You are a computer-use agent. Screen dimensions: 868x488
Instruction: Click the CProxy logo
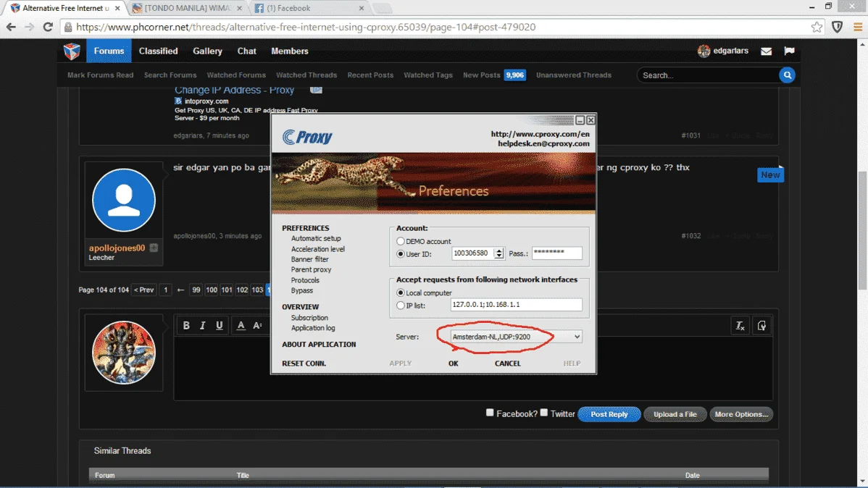(x=307, y=137)
